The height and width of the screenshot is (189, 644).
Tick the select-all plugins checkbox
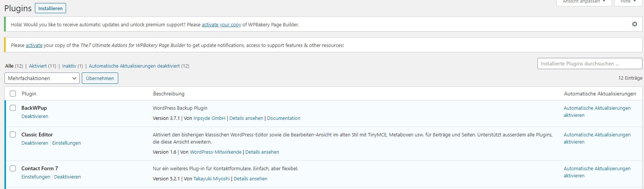pos(13,94)
